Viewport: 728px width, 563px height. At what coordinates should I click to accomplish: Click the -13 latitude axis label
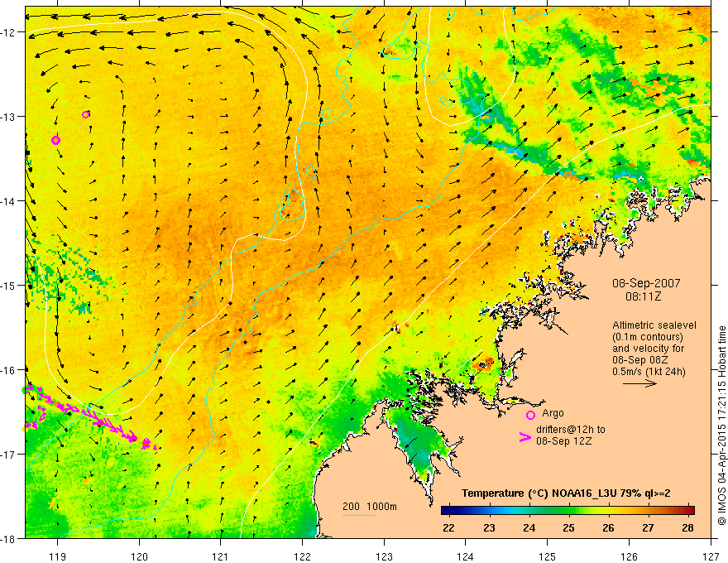click(x=9, y=117)
